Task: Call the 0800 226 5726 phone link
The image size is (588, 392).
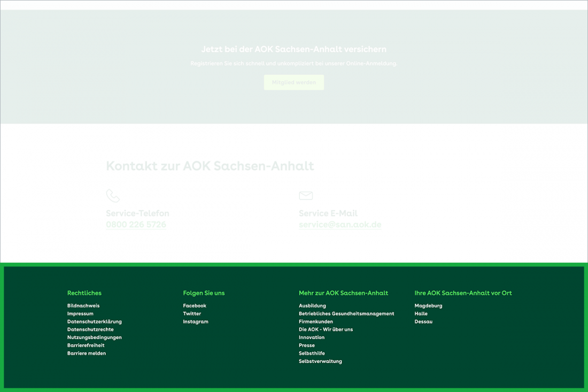Action: point(136,225)
